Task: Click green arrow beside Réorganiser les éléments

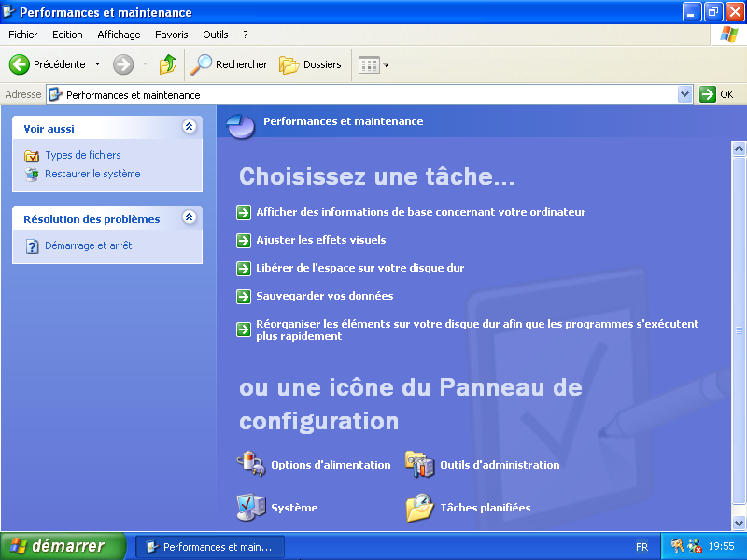Action: coord(244,329)
